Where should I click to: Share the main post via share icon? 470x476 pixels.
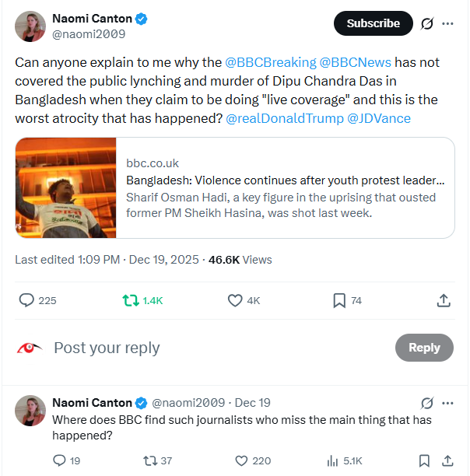coord(444,300)
